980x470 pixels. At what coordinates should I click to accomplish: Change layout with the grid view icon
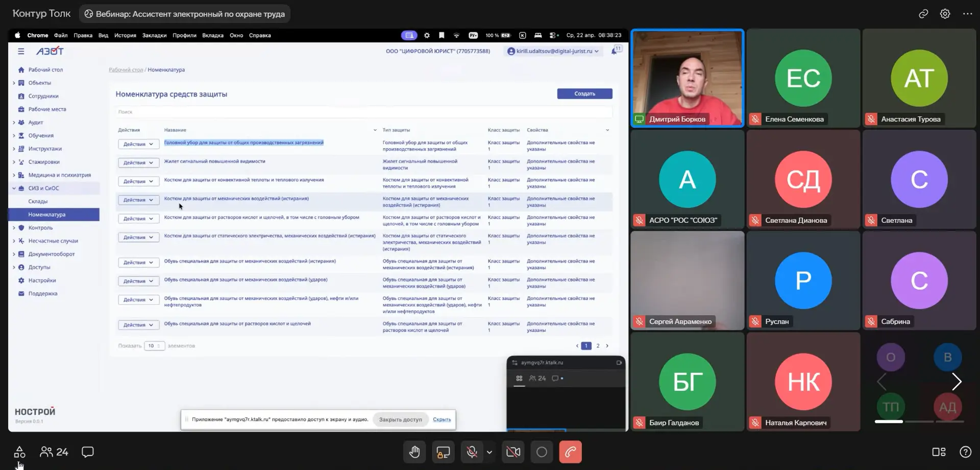[939, 452]
